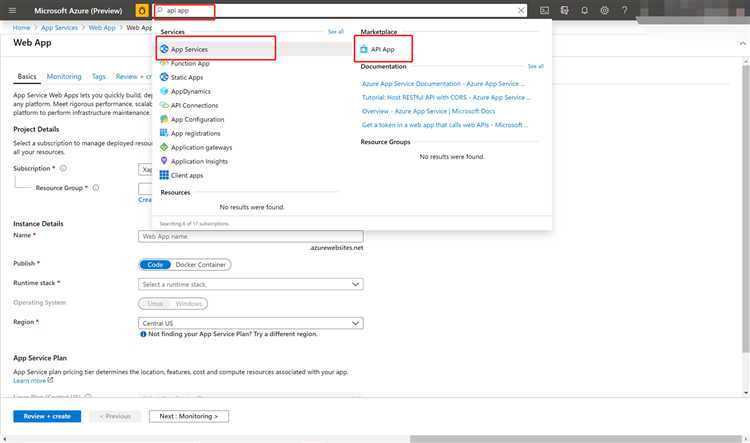Go to Home breadcrumb
750x443 pixels.
tap(21, 28)
